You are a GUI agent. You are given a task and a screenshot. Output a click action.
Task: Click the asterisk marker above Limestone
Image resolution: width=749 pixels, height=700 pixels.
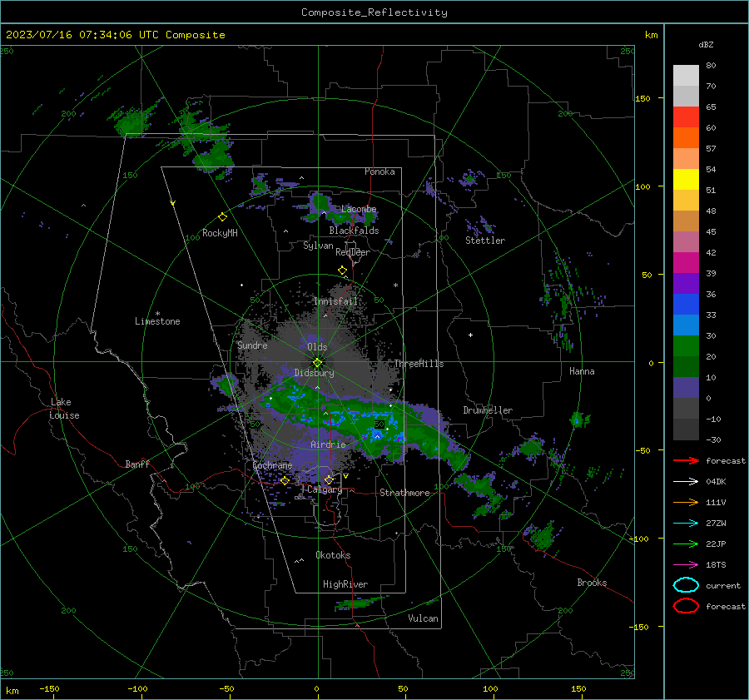pyautogui.click(x=157, y=314)
